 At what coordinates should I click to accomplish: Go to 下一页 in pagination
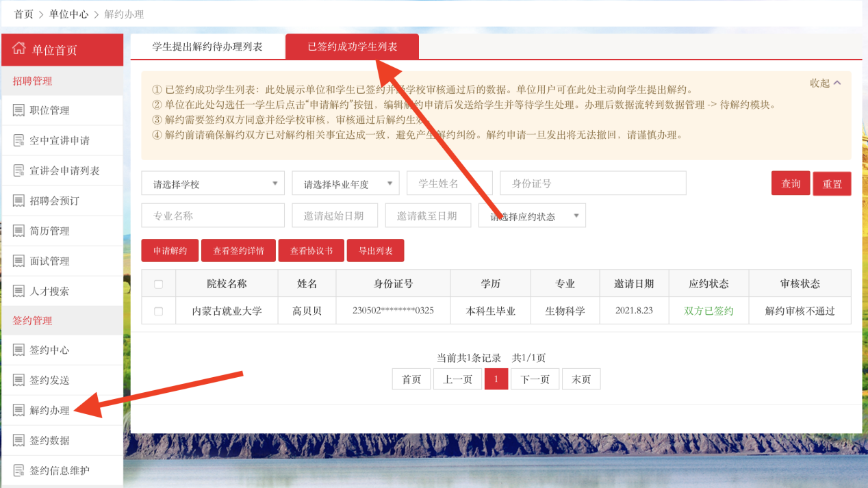[x=535, y=379]
